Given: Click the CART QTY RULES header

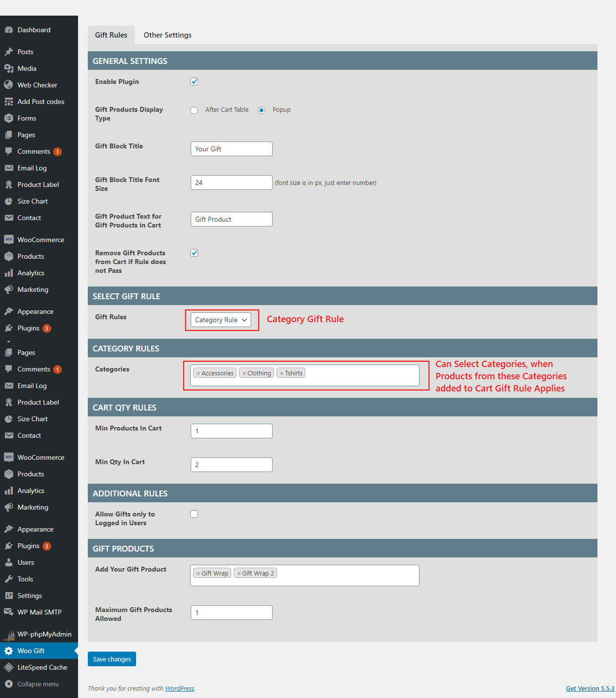Looking at the screenshot, I should pos(342,407).
